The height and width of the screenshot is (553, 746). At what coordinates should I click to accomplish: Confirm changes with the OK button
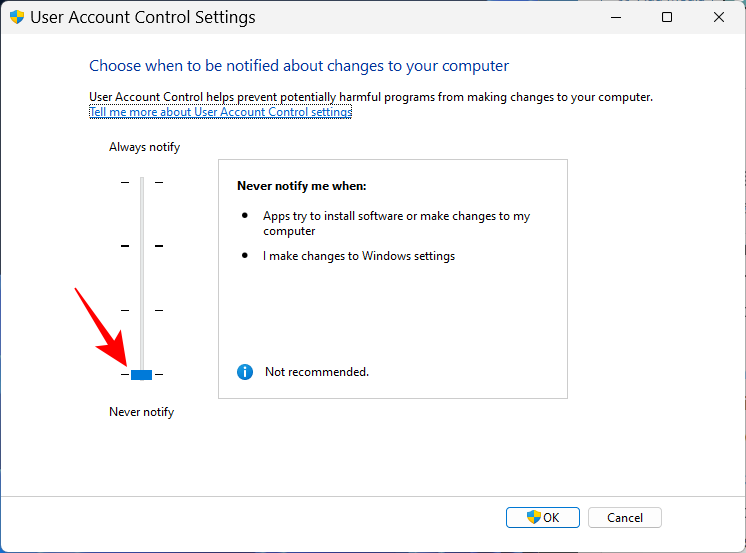point(543,517)
